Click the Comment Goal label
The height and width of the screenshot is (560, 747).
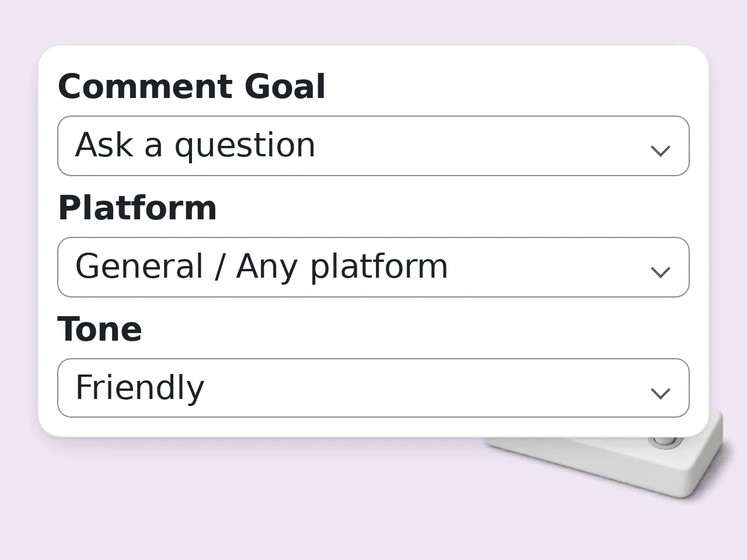tap(191, 87)
